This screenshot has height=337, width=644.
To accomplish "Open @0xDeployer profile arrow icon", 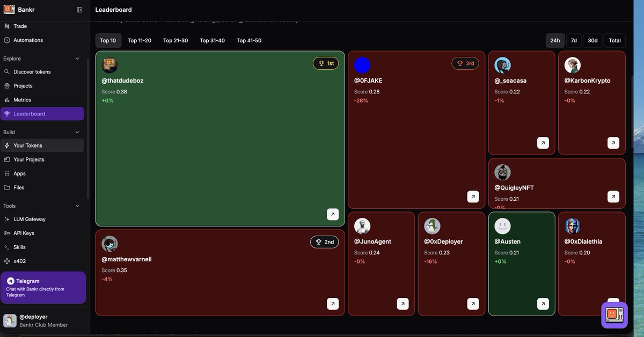I will click(473, 304).
